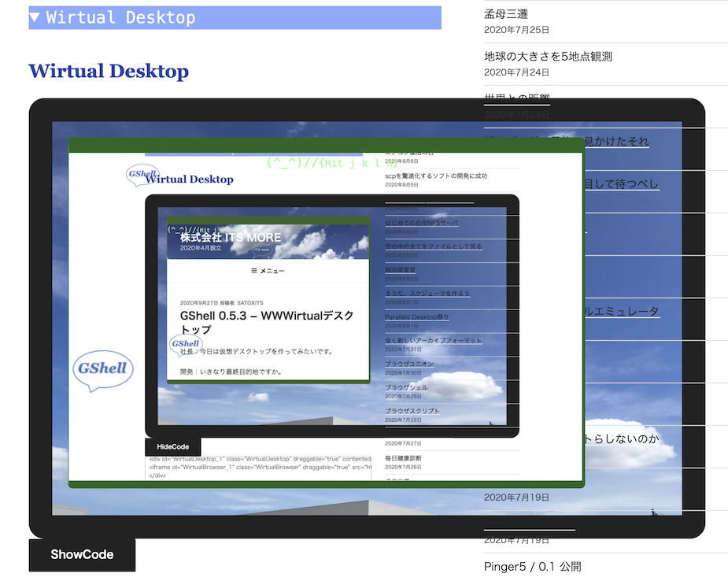728x577 pixels.
Task: Open the ブラウザシェル post link
Action: pos(406,387)
